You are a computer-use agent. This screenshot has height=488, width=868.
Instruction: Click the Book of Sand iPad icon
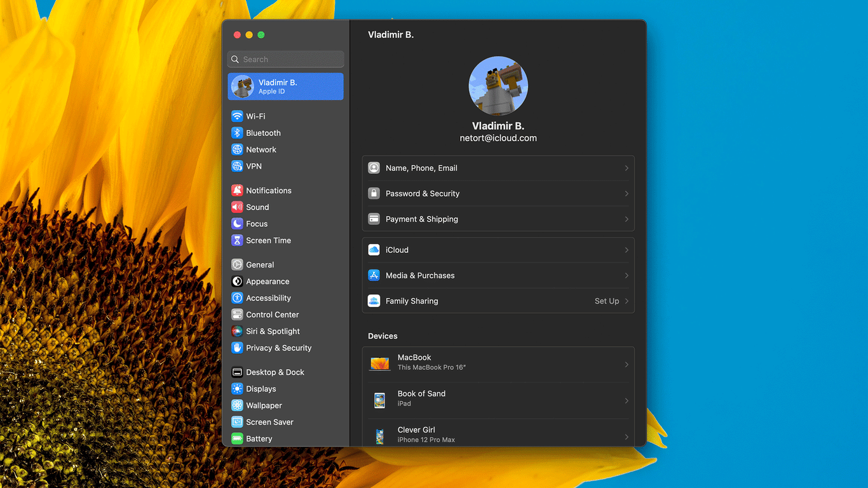pyautogui.click(x=380, y=400)
